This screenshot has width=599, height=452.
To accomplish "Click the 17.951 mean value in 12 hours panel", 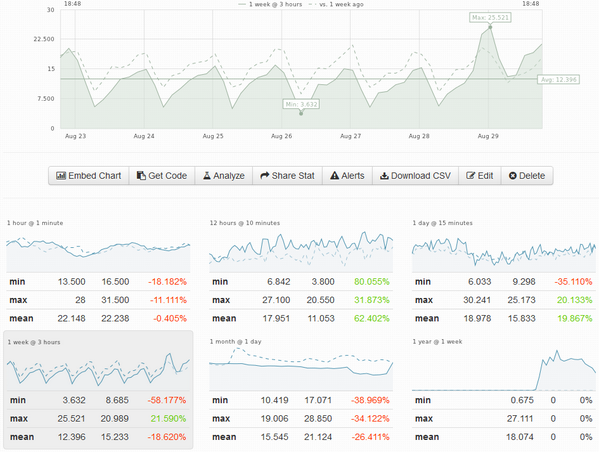I will (276, 318).
